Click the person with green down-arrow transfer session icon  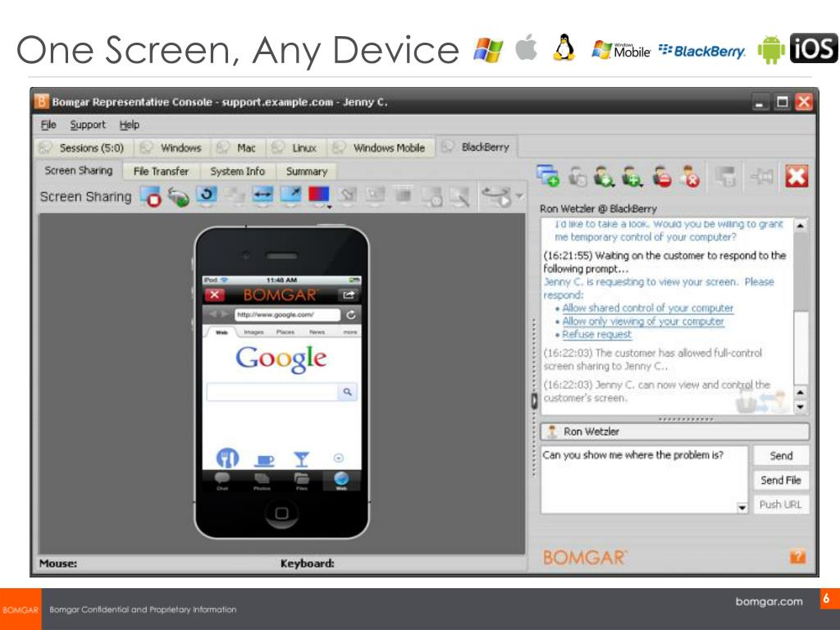(x=604, y=176)
